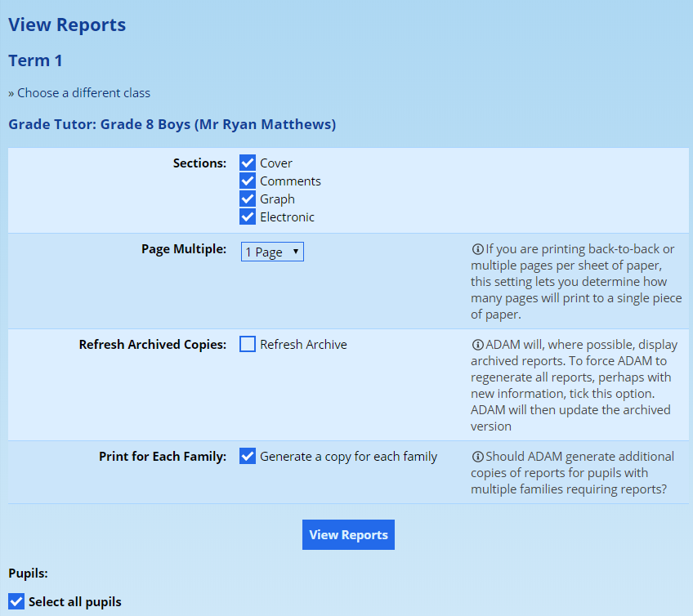This screenshot has height=616, width=693.
Task: Enable the Refresh Archive checkbox
Action: pyautogui.click(x=248, y=345)
